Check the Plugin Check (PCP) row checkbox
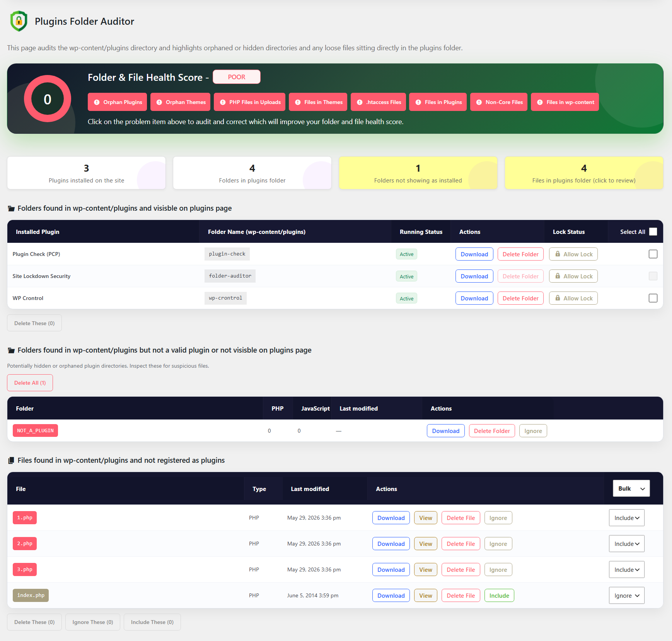Viewport: 672px width, 641px height. (x=653, y=254)
